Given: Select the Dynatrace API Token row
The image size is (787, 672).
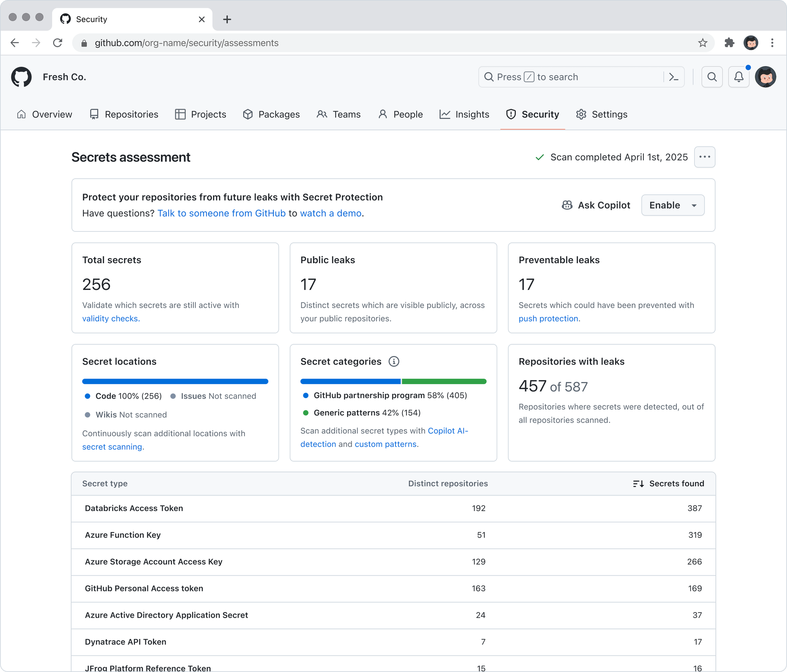Looking at the screenshot, I should coord(393,642).
